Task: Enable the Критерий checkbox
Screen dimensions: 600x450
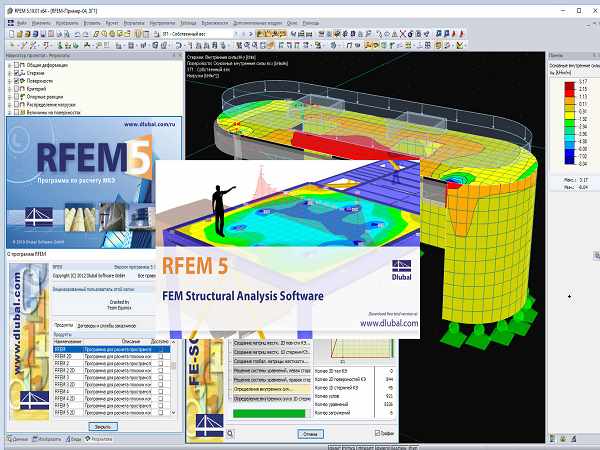Action: (16, 89)
